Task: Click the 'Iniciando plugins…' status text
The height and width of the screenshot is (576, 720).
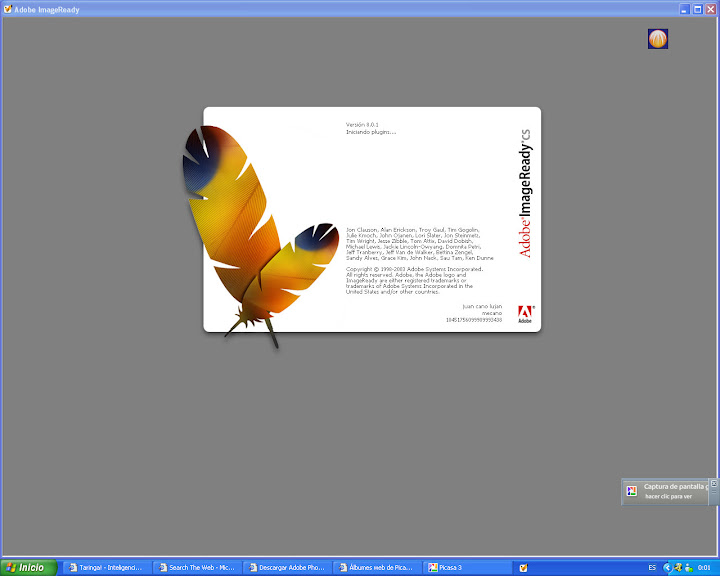Action: tap(371, 132)
